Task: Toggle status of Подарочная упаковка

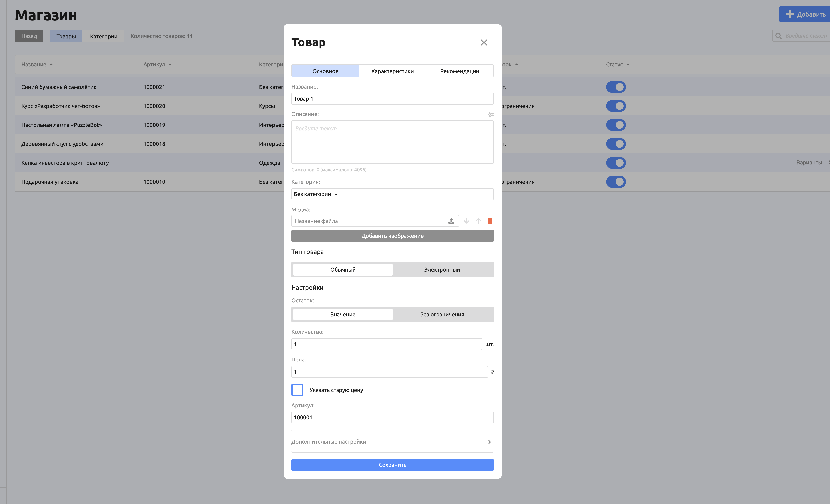Action: (616, 182)
